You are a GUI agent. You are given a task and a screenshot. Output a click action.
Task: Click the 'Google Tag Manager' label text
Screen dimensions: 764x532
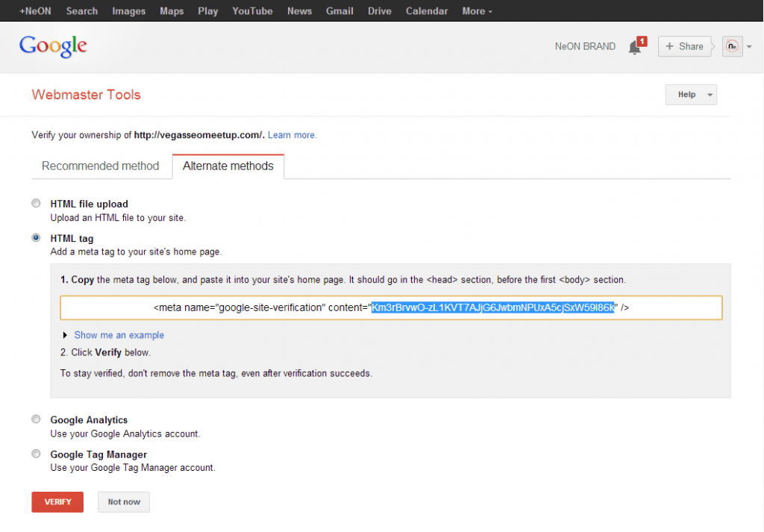click(x=98, y=454)
